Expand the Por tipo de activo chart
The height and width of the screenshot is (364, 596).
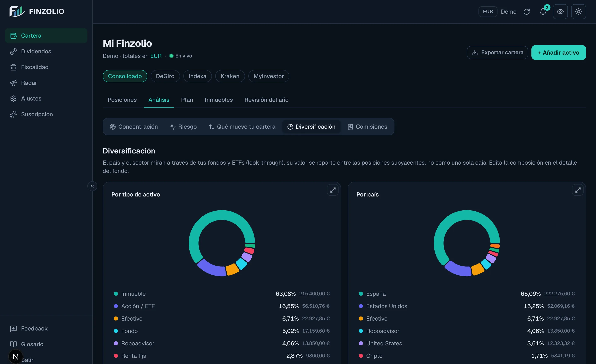[333, 190]
